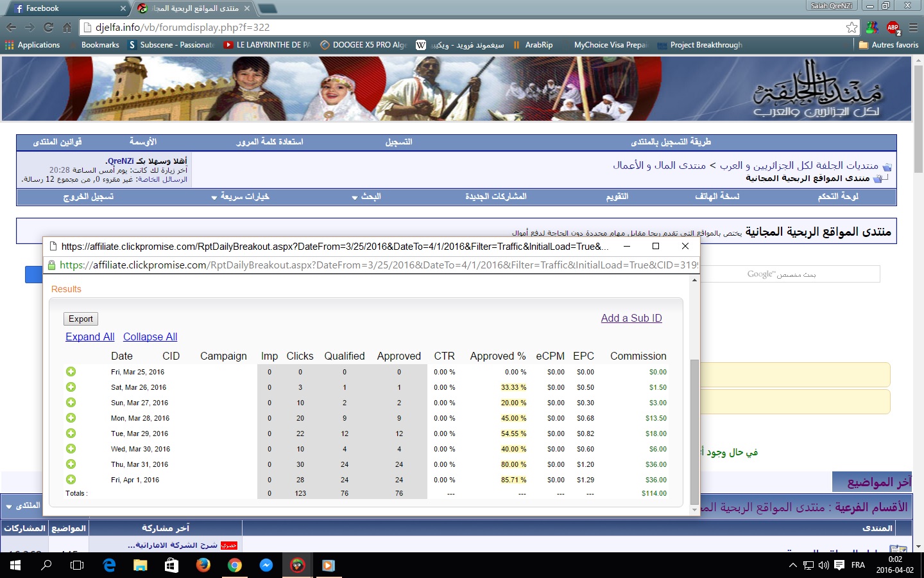The image size is (924, 578).
Task: Click the Collapse All link
Action: pyautogui.click(x=150, y=337)
